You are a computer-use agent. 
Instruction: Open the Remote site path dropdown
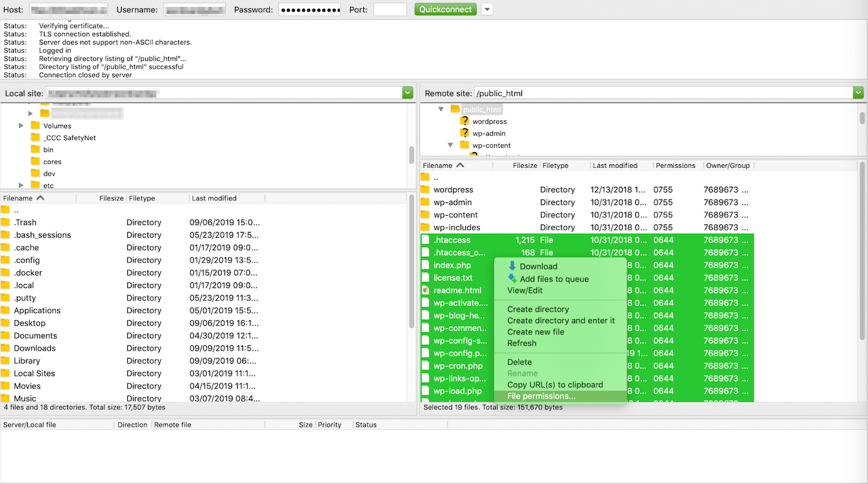tap(858, 93)
